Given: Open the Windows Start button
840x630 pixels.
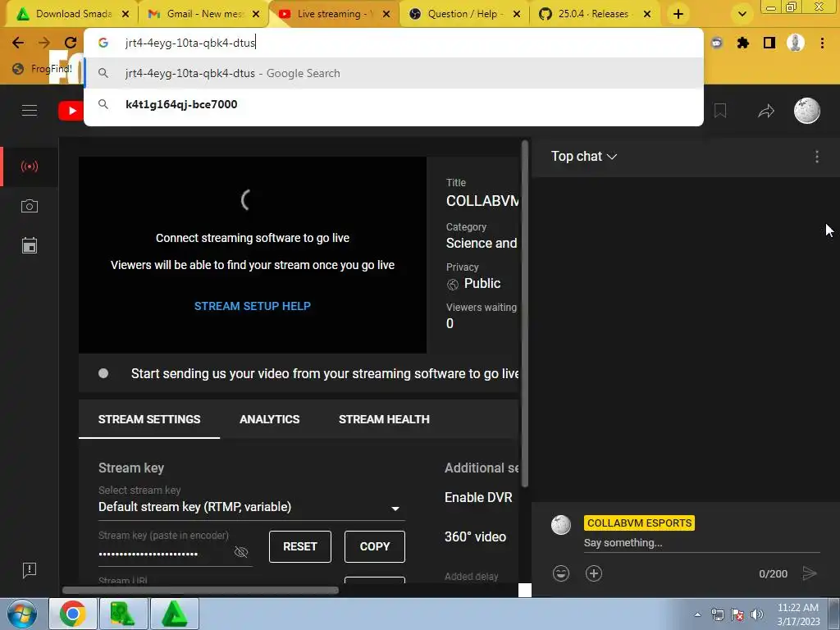Looking at the screenshot, I should pyautogui.click(x=21, y=614).
